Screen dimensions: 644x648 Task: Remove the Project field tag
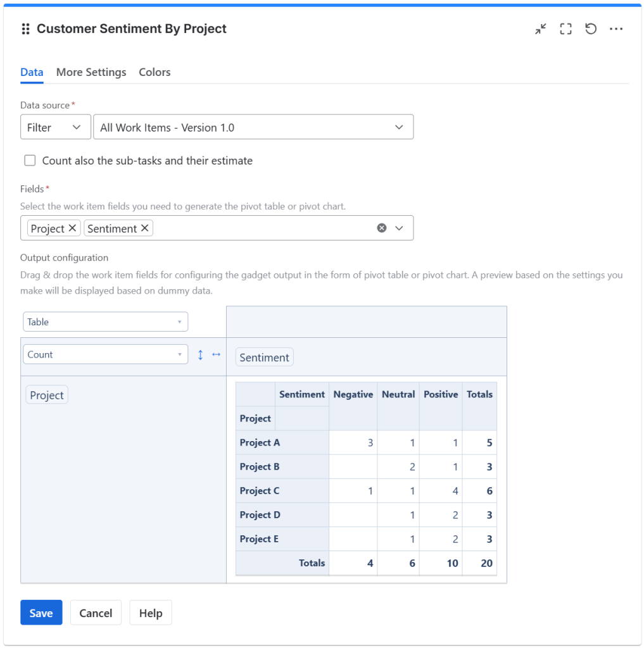(72, 228)
